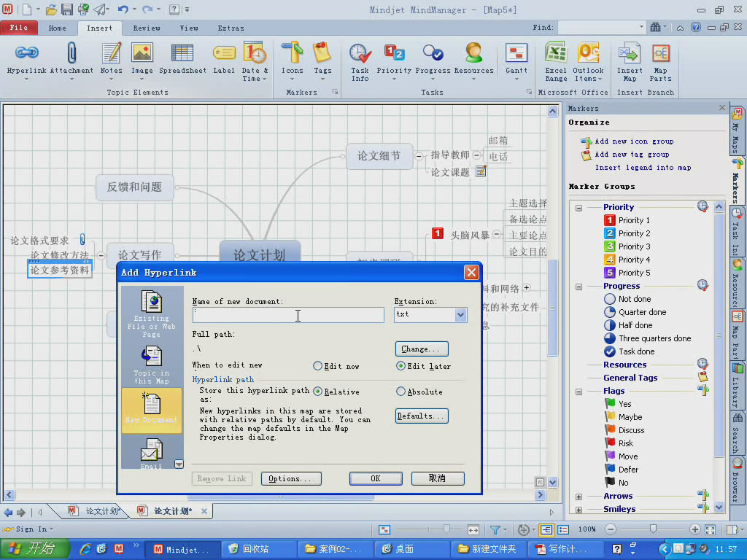Screen dimensions: 747x560
Task: Open the Icons markers menu
Action: pyautogui.click(x=292, y=52)
